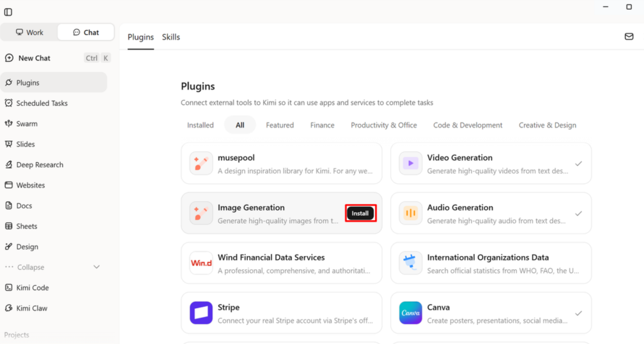Switch to Chat mode

(x=86, y=33)
